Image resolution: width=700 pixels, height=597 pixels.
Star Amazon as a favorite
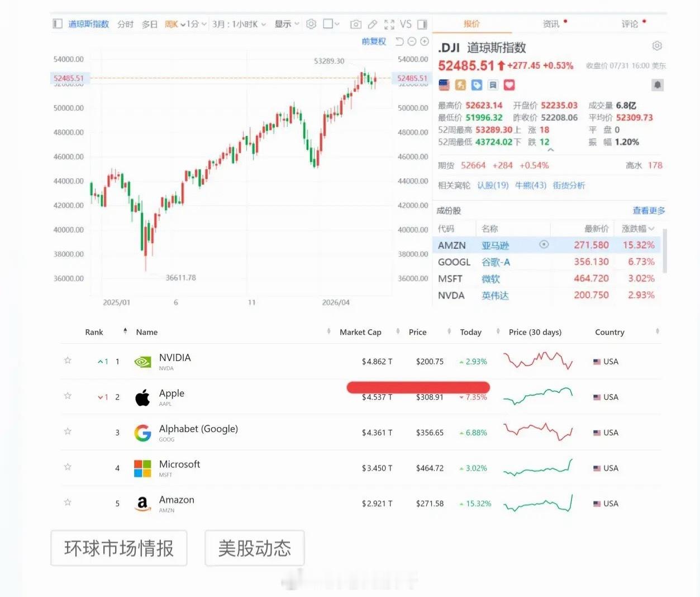(x=68, y=502)
